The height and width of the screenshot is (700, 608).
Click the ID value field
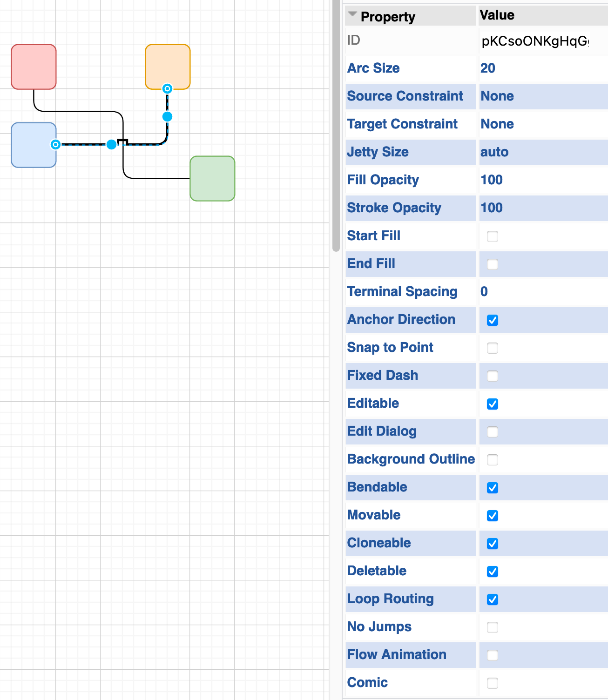pos(535,40)
